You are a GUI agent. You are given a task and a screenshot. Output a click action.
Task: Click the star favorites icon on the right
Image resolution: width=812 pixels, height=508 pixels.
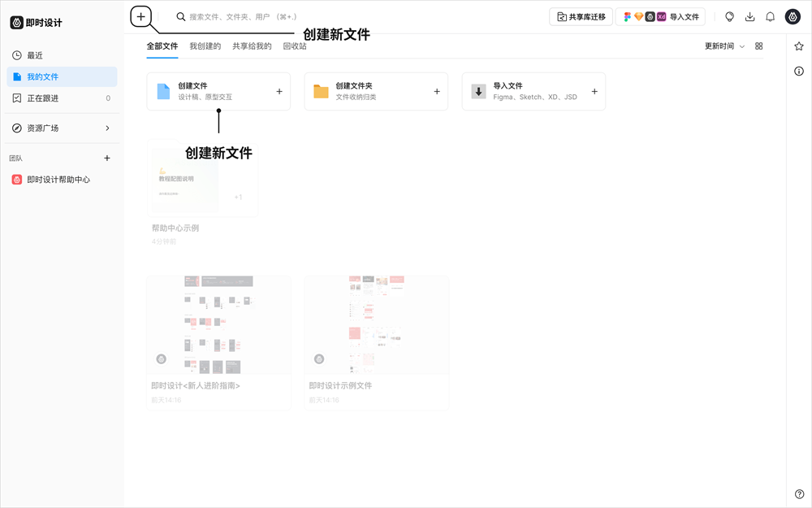click(x=798, y=47)
